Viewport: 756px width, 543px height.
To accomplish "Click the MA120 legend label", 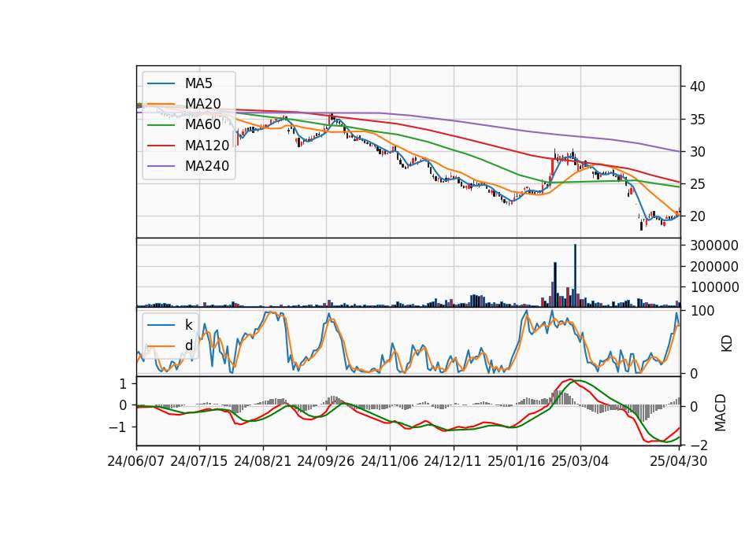I will [207, 146].
